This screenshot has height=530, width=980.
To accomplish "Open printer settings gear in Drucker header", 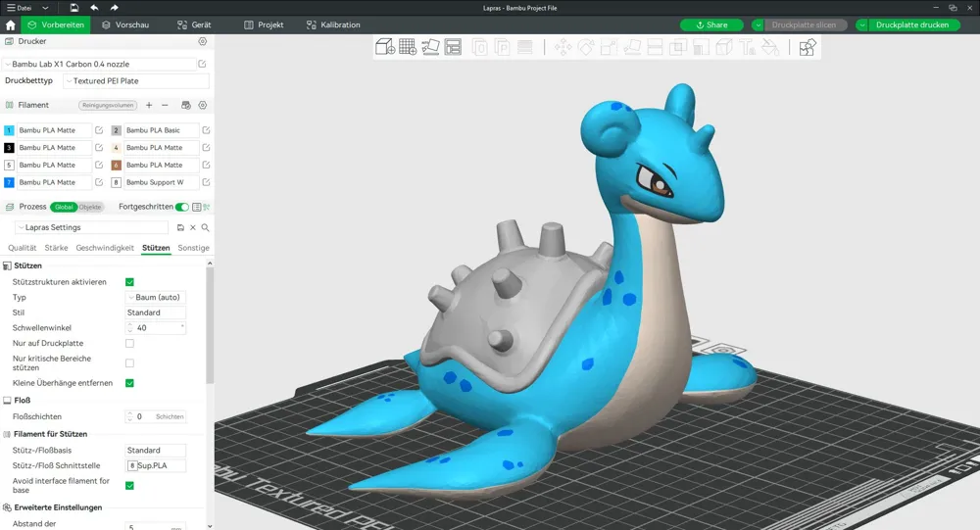I will click(x=203, y=41).
